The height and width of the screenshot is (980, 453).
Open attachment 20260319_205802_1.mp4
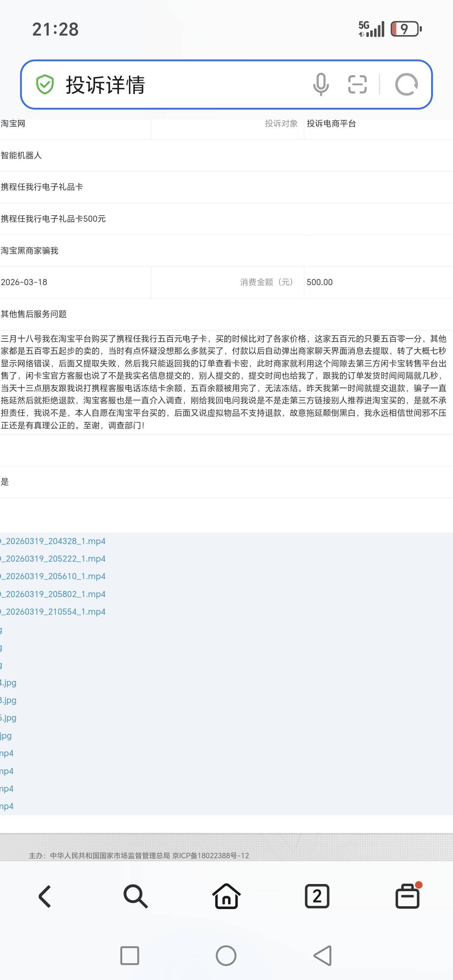(x=53, y=594)
